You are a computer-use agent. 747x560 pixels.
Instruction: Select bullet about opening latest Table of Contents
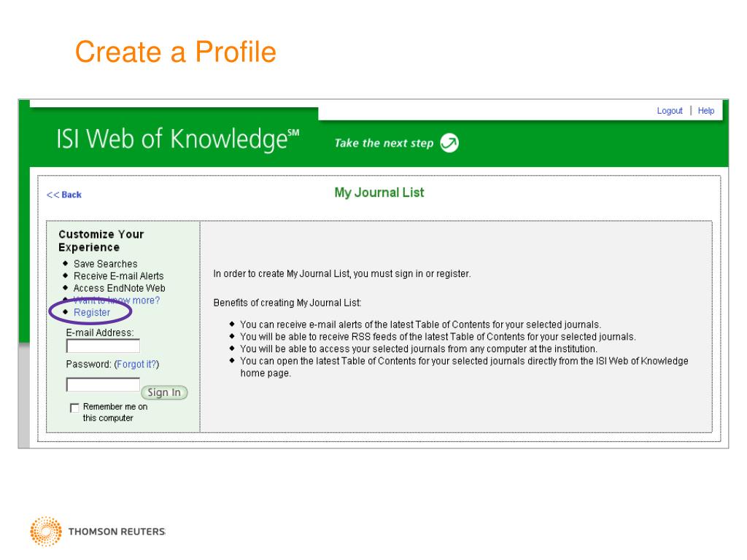(x=464, y=367)
